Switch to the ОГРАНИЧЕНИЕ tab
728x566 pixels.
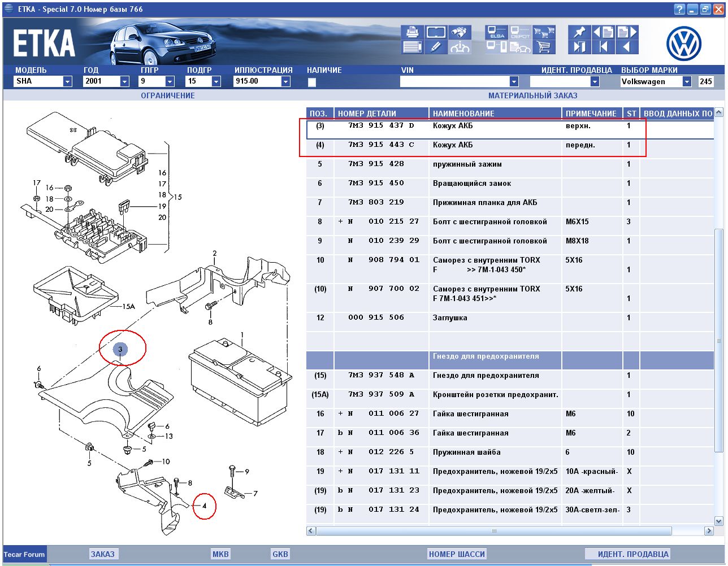168,95
